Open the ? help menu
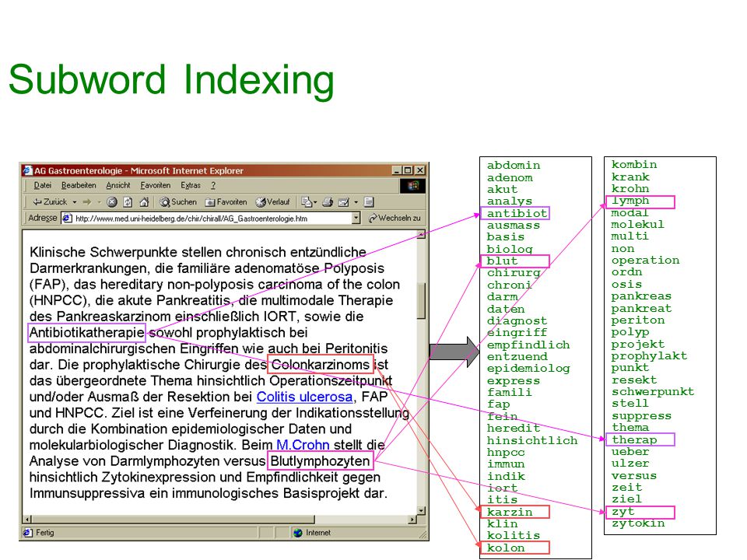 click(x=213, y=185)
